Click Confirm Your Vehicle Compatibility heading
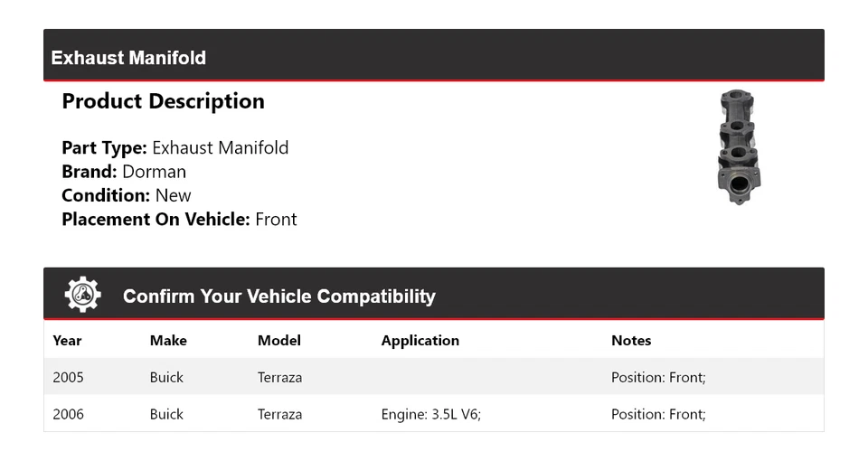Screen dimensions: 868x461 [279, 296]
